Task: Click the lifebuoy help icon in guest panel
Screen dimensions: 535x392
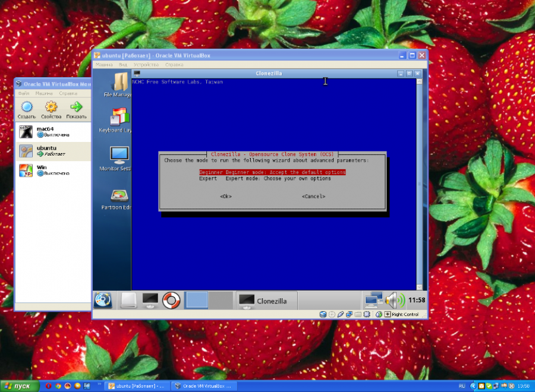Action: [x=171, y=301]
